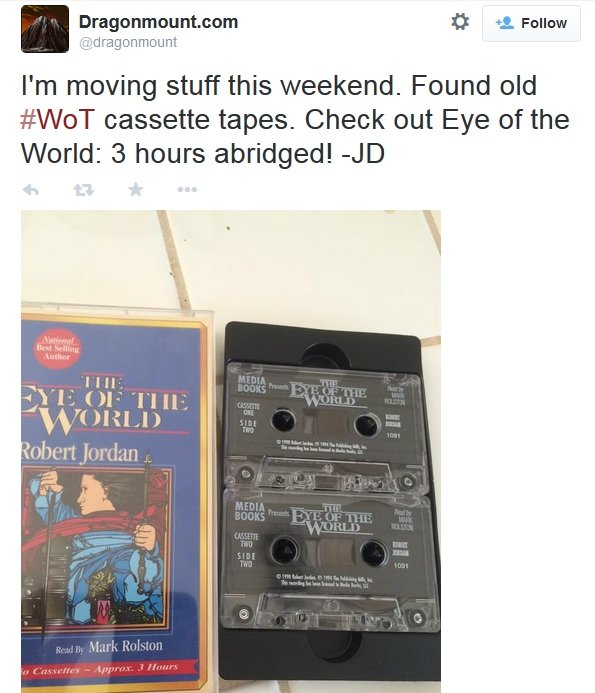The width and height of the screenshot is (595, 693).
Task: Open the @dragonmount handle link
Action: pyautogui.click(x=128, y=42)
